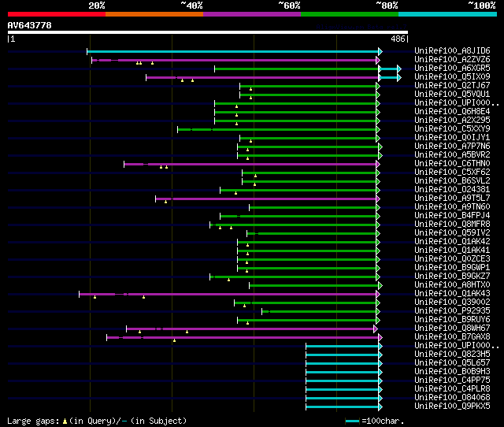Screen dimensions: 504x427
Task: Select hit label UniRef100_Q1AK42
Action: (x=452, y=242)
